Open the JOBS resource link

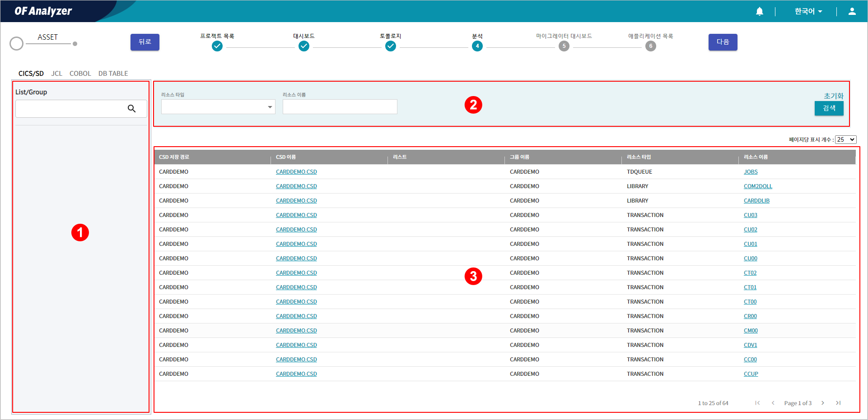(751, 172)
